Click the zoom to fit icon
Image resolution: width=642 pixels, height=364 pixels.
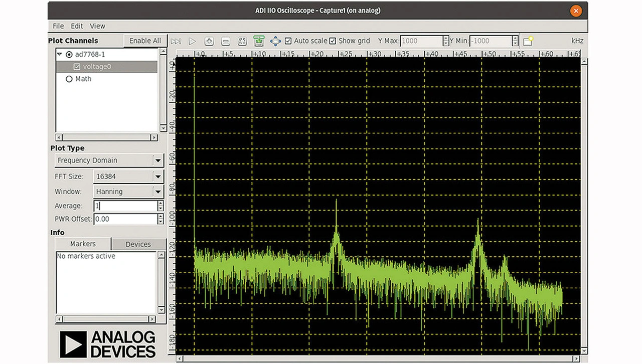click(242, 41)
